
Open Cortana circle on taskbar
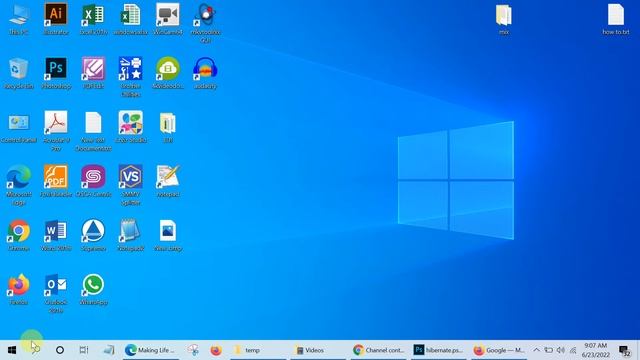pyautogui.click(x=60, y=350)
